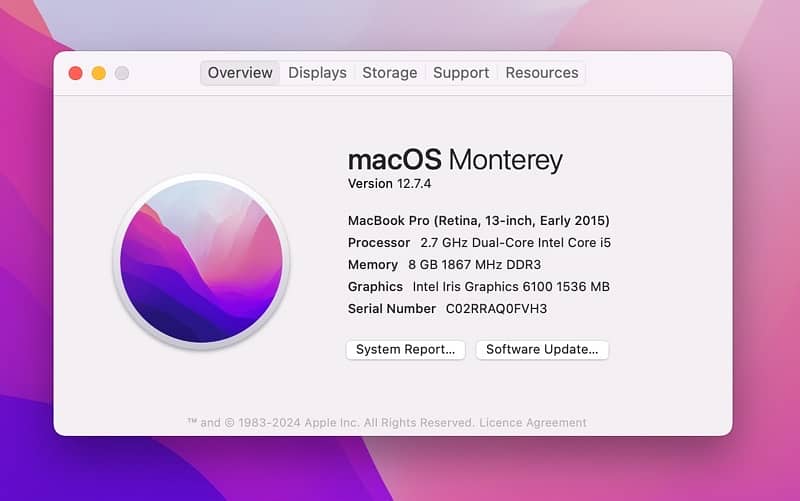Click the Memory 8 GB info line
This screenshot has width=800, height=501.
444,265
